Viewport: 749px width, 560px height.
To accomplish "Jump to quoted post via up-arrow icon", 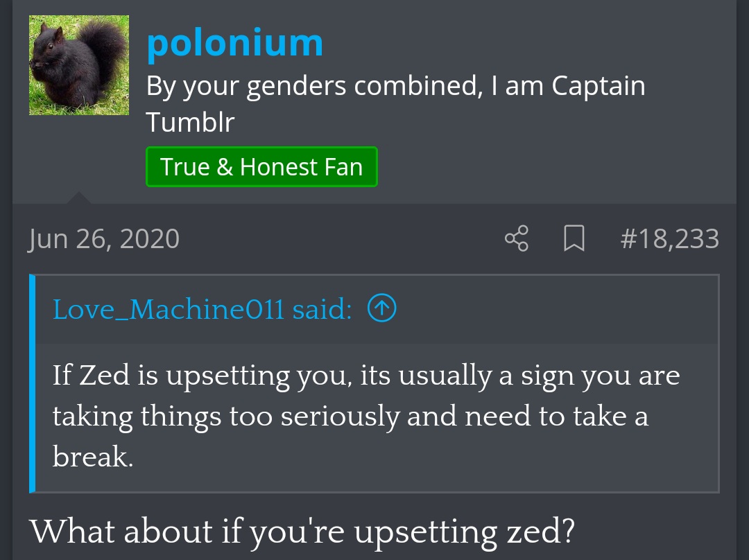I will [x=381, y=309].
